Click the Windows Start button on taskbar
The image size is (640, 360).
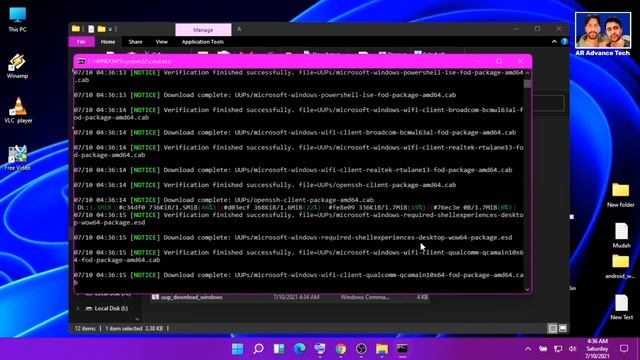(238, 349)
